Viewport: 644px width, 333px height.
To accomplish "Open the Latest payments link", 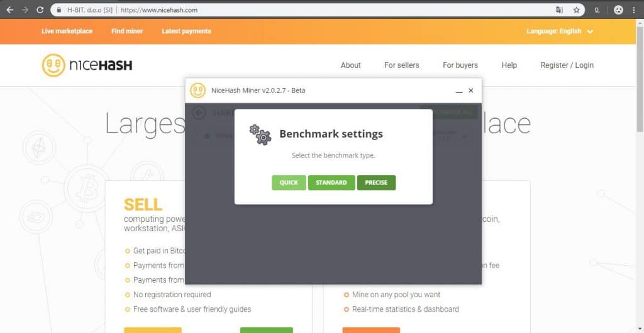I will [x=186, y=31].
